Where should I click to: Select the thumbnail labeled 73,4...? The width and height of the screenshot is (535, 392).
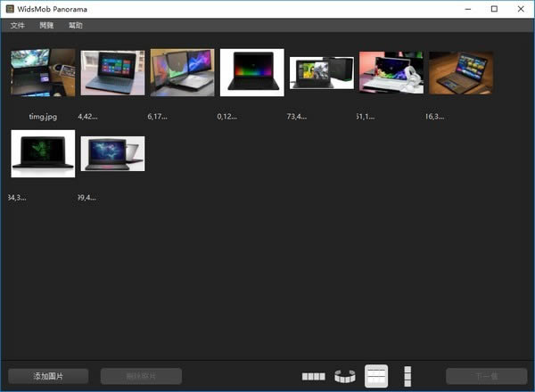pos(322,73)
